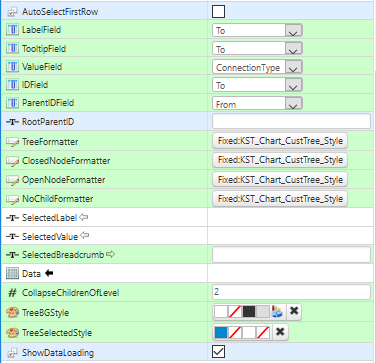Click the OpenNodeFormatter style button
Image resolution: width=376 pixels, height=363 pixels.
tap(280, 179)
